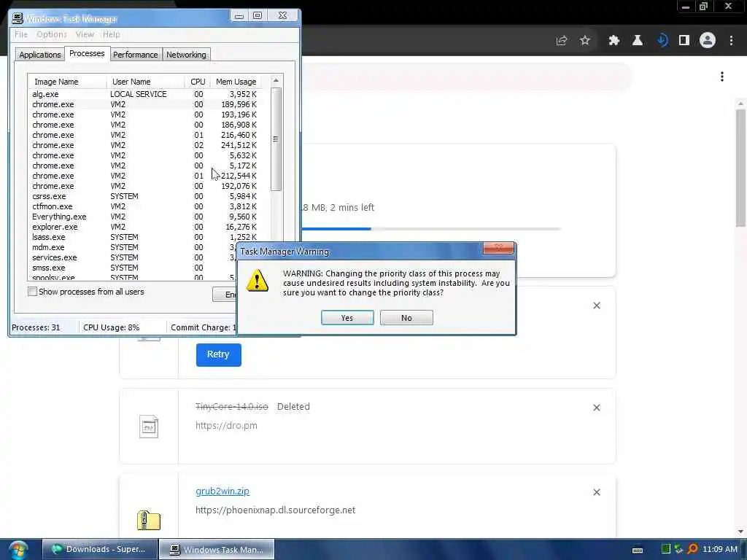Open browser Extensions puzzle icon
The height and width of the screenshot is (560, 747).
(614, 41)
